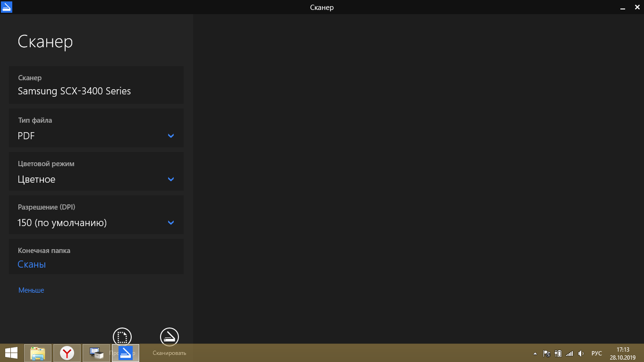The width and height of the screenshot is (644, 362).
Task: Expand the Разрешение (DPI) dropdown arrow
Action: pyautogui.click(x=171, y=223)
